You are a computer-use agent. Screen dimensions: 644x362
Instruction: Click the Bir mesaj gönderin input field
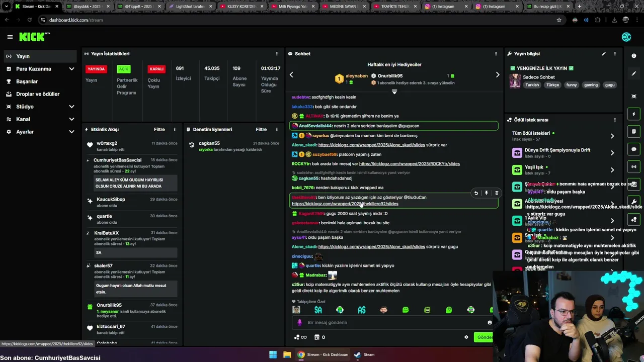[392, 322]
